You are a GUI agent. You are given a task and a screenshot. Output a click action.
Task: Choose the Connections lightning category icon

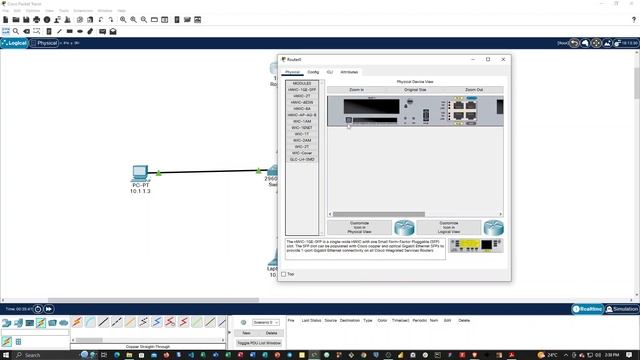click(41, 322)
